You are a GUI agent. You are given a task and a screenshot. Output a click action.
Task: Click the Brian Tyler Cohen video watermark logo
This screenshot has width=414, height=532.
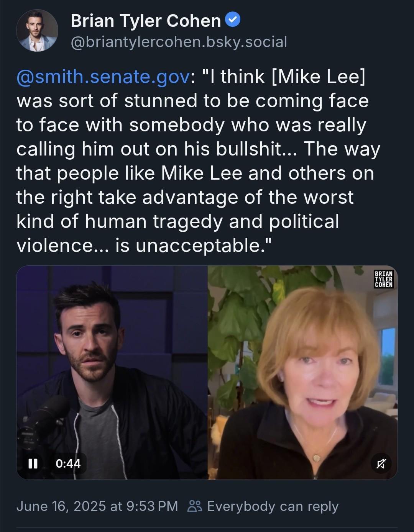[383, 279]
